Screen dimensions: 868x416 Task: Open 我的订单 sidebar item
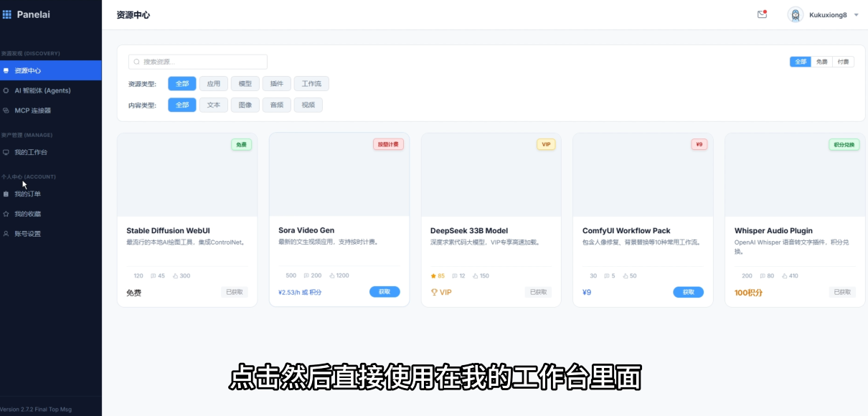(x=50, y=194)
